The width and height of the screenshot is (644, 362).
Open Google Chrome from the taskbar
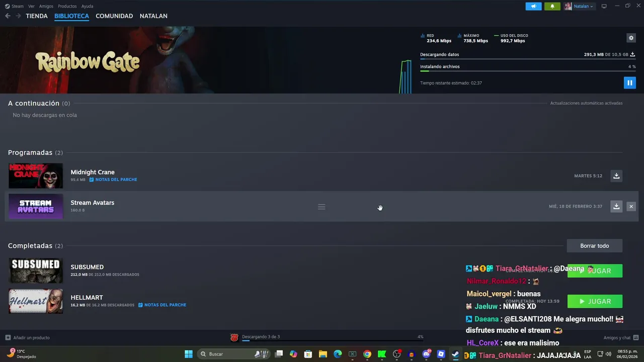[367, 354]
